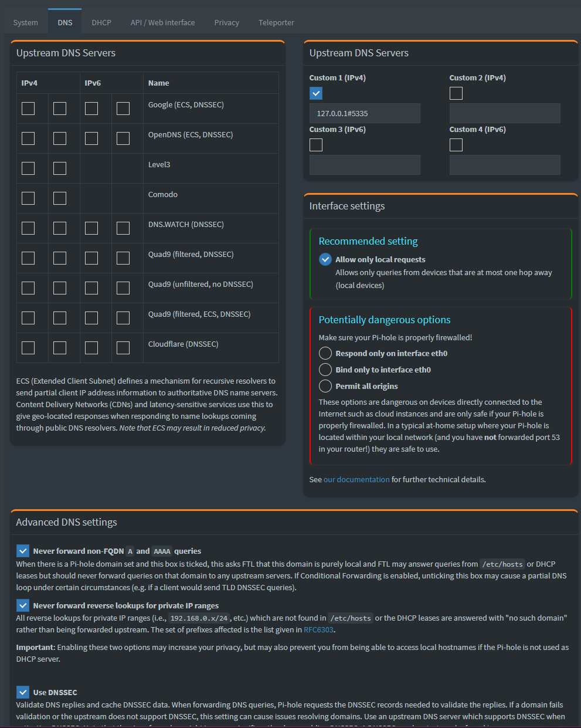Check Quad9 (unfiltered, no DNSSEC) primary IPv6 box

coord(91,288)
